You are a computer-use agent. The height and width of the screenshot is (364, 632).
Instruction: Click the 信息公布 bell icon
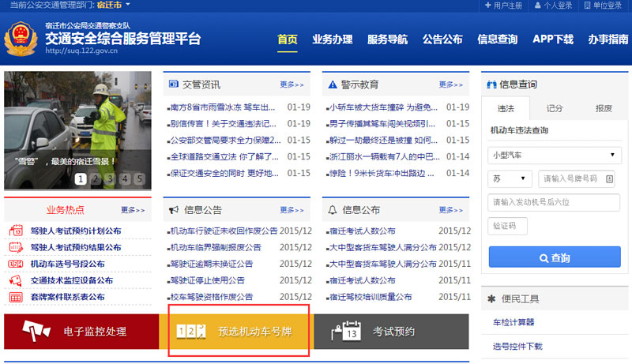(x=332, y=210)
